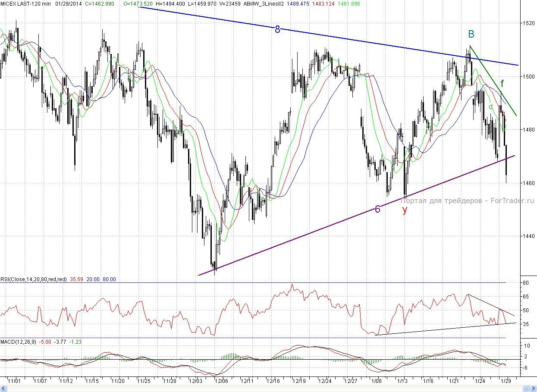Click the 11/01 date axis label
Viewport: 537px width, 392px height.
point(14,381)
